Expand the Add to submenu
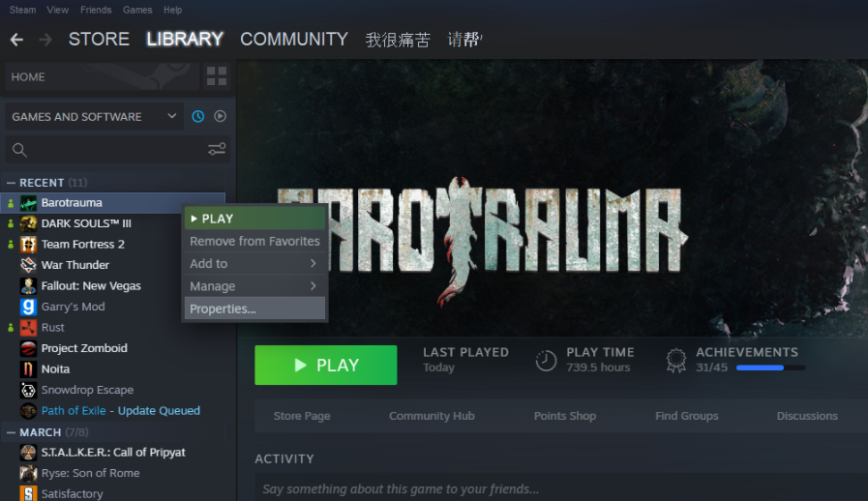868x501 pixels. [254, 263]
